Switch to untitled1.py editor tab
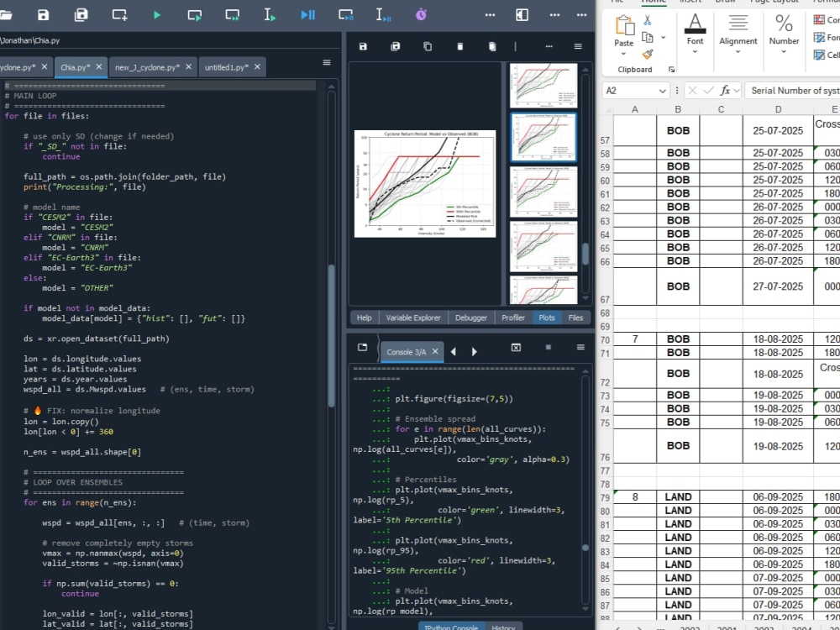Screen dimensions: 840x630 point(226,67)
